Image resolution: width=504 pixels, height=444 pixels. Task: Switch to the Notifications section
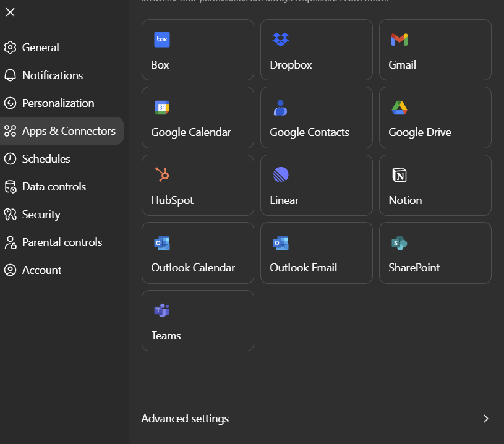click(x=53, y=75)
